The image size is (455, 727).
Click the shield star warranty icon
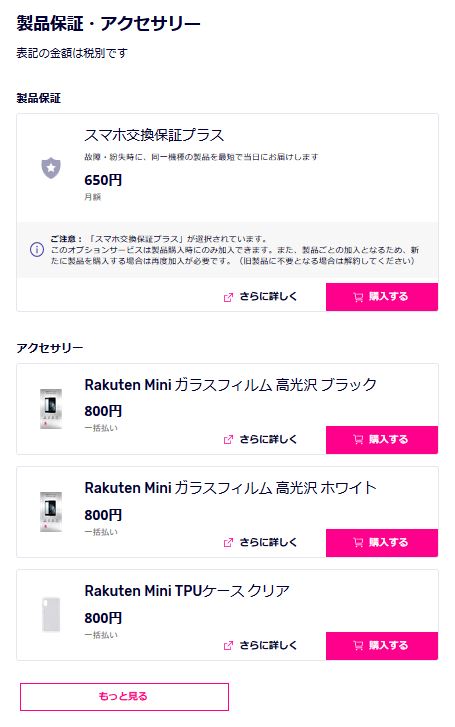coord(51,168)
